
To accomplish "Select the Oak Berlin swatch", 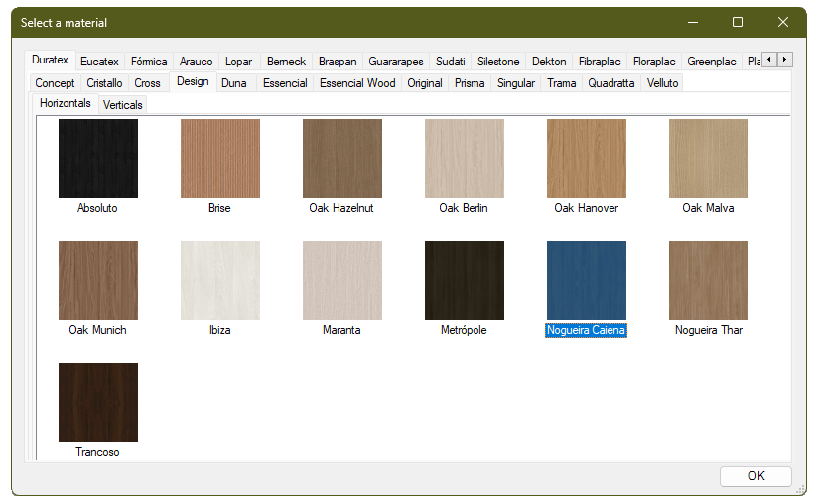I will (465, 159).
